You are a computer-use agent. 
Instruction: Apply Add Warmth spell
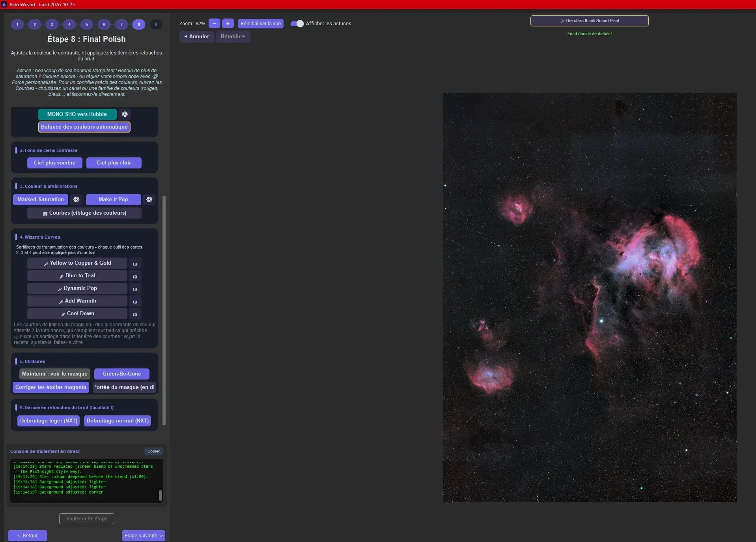[x=77, y=301]
